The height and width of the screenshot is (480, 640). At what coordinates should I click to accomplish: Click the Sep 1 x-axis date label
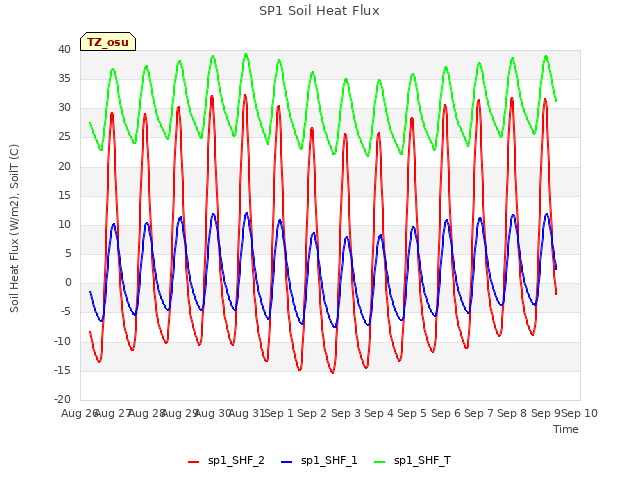point(279,413)
